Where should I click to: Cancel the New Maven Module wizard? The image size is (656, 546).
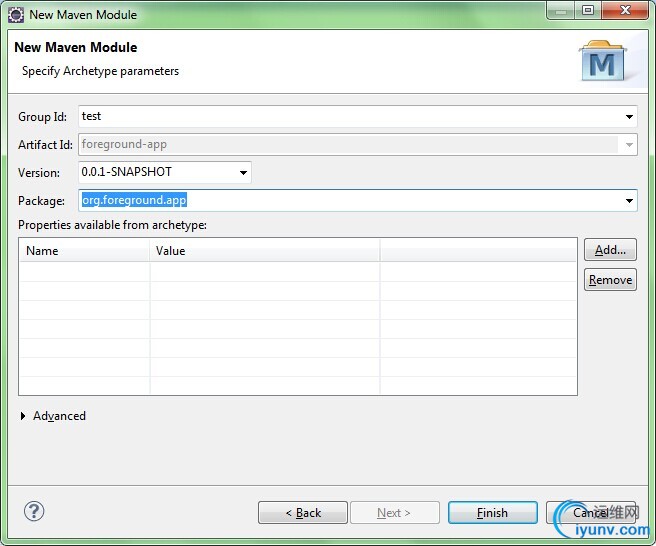click(590, 513)
